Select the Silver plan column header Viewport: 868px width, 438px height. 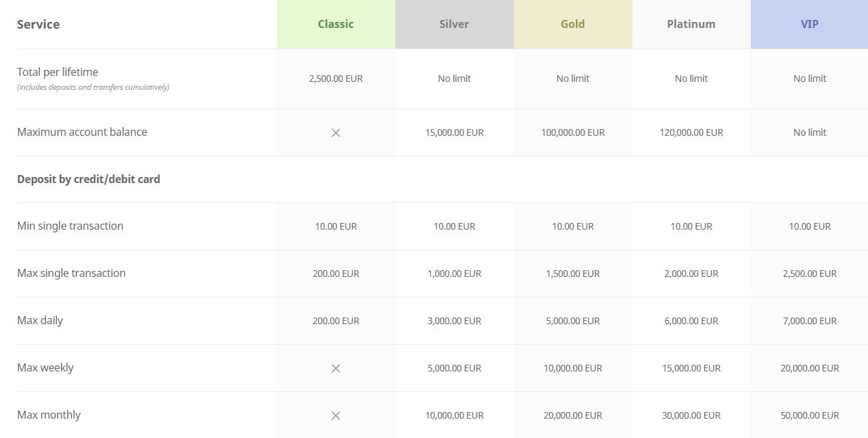point(454,24)
